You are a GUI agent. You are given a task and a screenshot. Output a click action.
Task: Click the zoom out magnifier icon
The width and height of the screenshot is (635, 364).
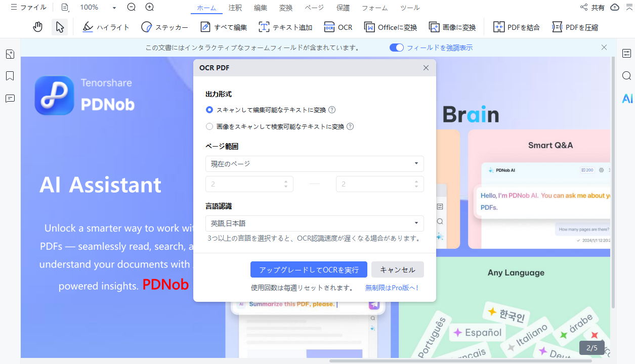point(132,7)
